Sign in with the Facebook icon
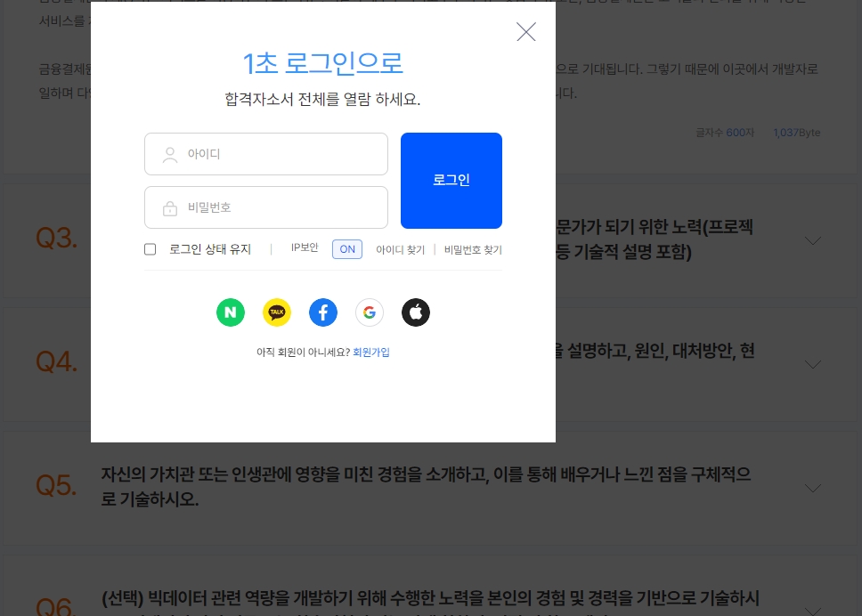Image resolution: width=862 pixels, height=616 pixels. tap(323, 312)
